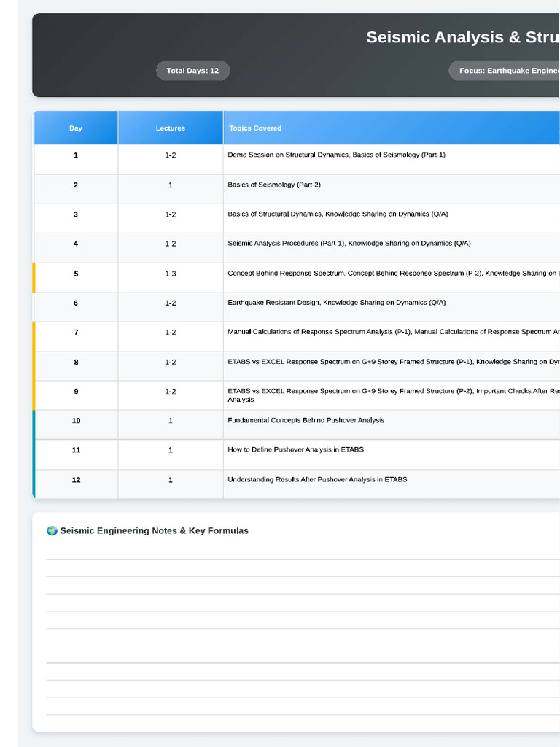Select the Day 5 number cell
The width and height of the screenshot is (560, 747).
(x=76, y=278)
